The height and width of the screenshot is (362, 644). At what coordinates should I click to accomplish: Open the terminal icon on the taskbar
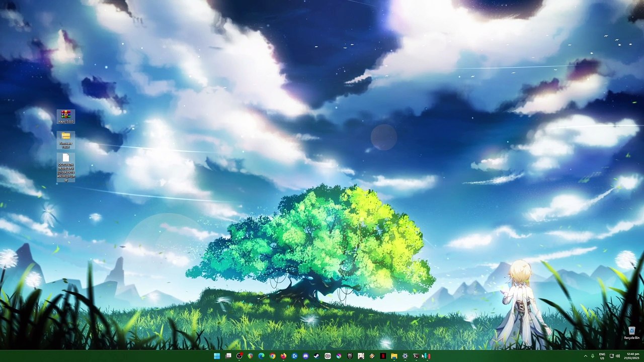point(416,356)
